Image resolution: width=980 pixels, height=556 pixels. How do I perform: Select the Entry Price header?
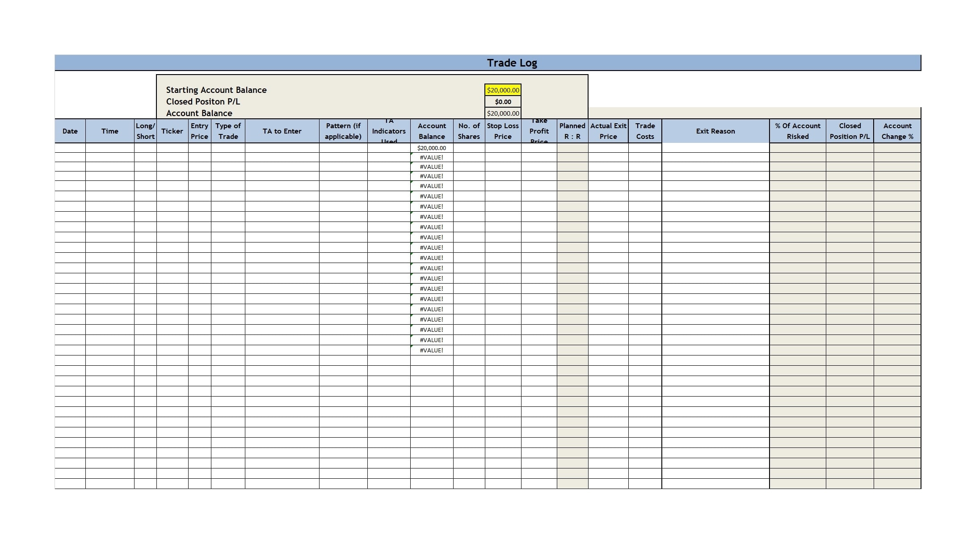(199, 131)
